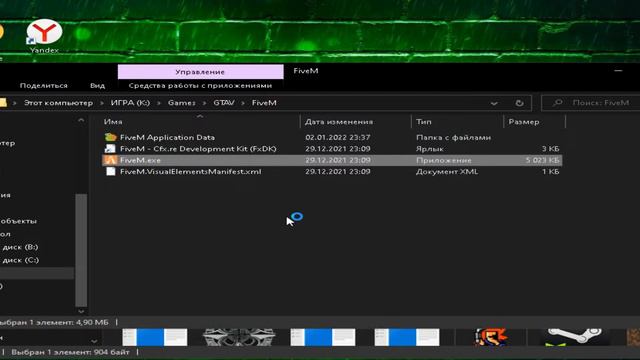640x360 pixels.
Task: Refresh the FiveM folder view
Action: tap(519, 103)
